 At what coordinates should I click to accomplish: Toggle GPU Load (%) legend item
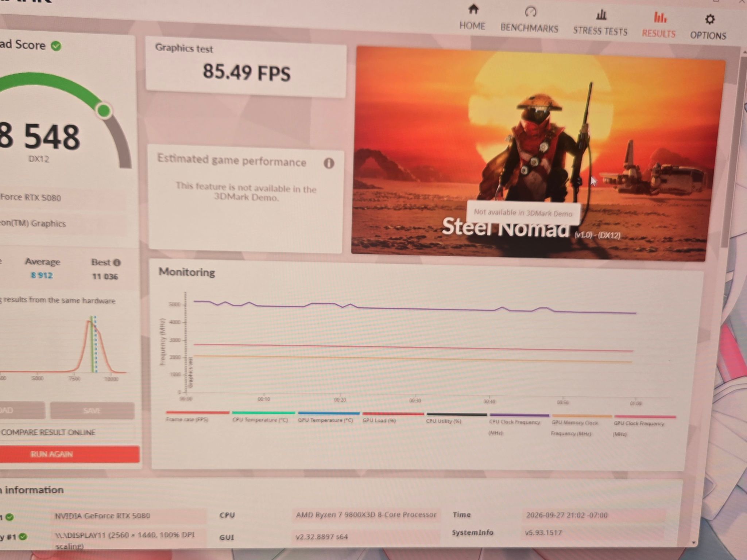(393, 418)
